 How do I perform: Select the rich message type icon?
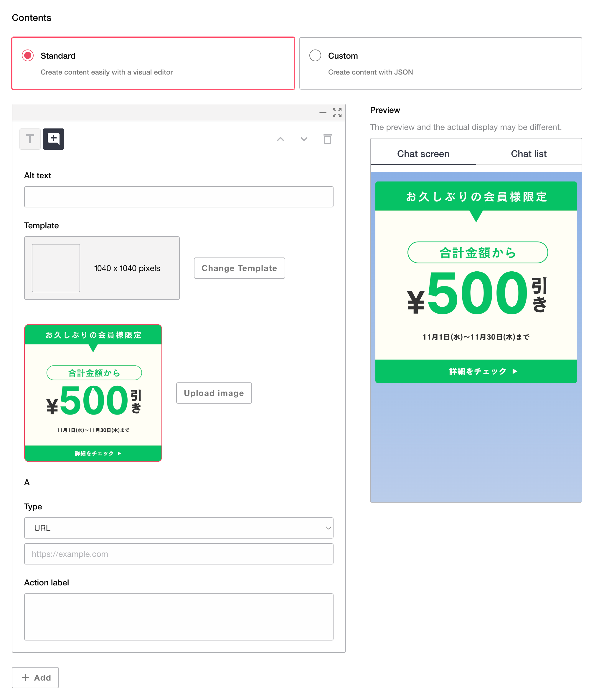click(x=54, y=139)
